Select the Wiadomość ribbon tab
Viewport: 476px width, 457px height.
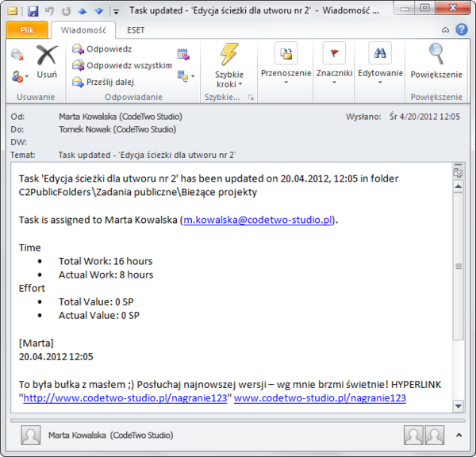(x=83, y=30)
